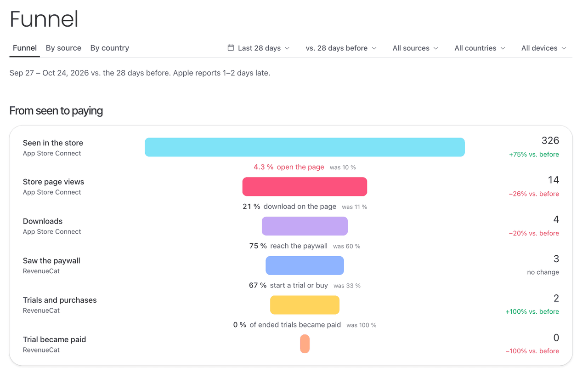Screen dimensions: 588x368
Task: Open the All devices filter dropdown
Action: (544, 48)
